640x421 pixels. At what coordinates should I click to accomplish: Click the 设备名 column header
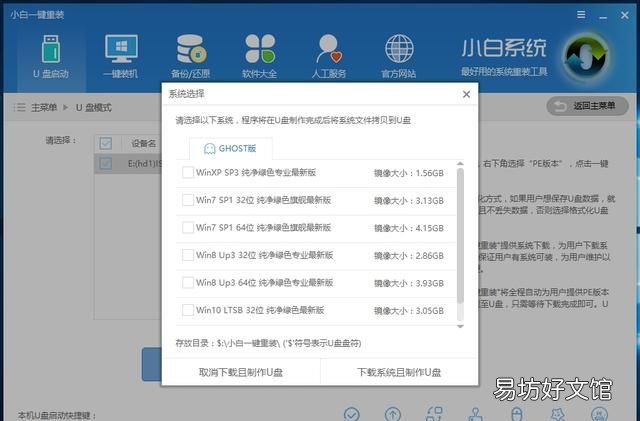(x=144, y=143)
